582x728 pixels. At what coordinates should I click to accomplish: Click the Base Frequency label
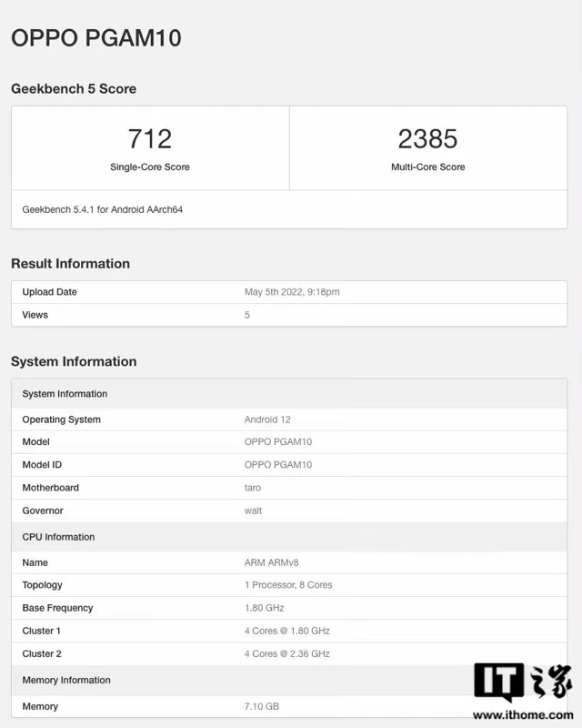[57, 608]
